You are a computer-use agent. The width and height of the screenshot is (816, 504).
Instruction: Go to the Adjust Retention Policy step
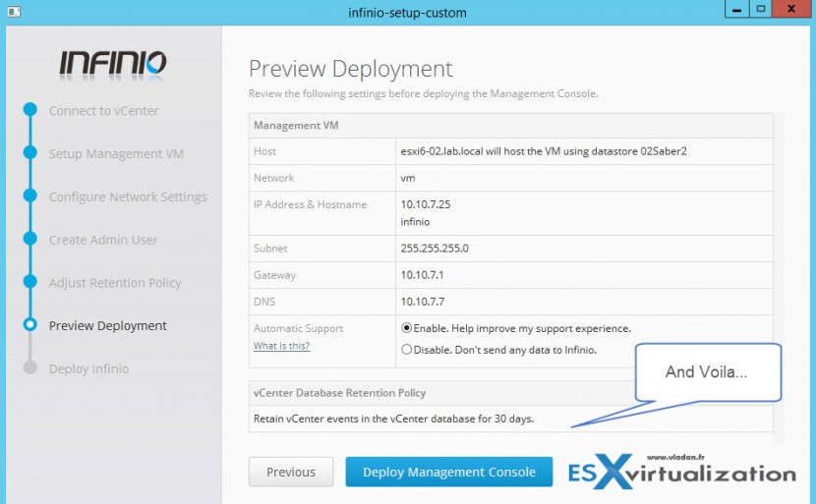point(115,283)
